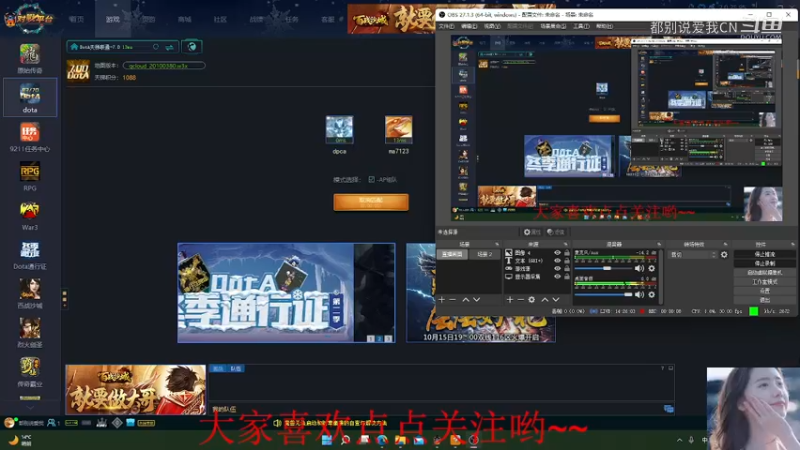Screen dimensions: 800x450
Task: Open 桌面音频 audio settings gear
Action: click(652, 294)
